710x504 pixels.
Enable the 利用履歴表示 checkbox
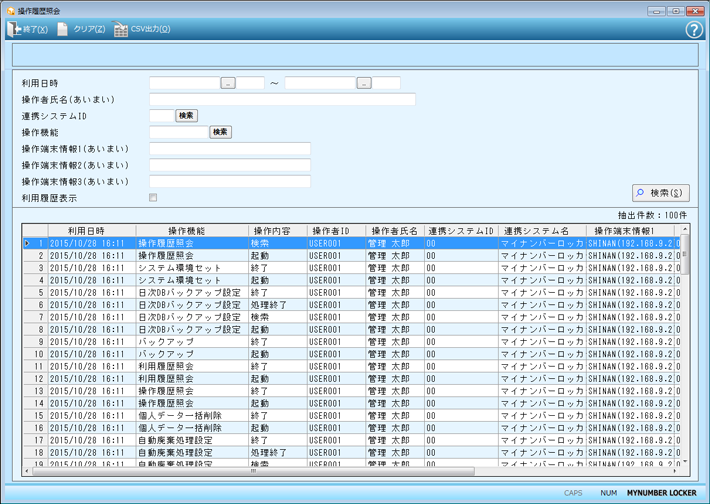153,198
